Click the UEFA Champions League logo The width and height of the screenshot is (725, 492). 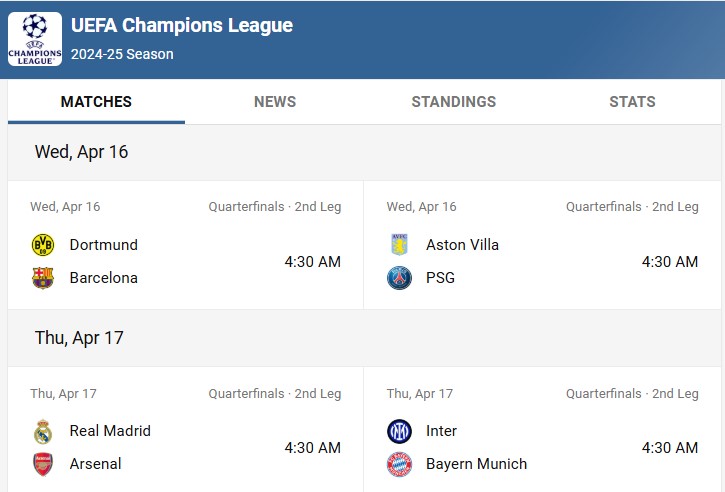(x=35, y=39)
